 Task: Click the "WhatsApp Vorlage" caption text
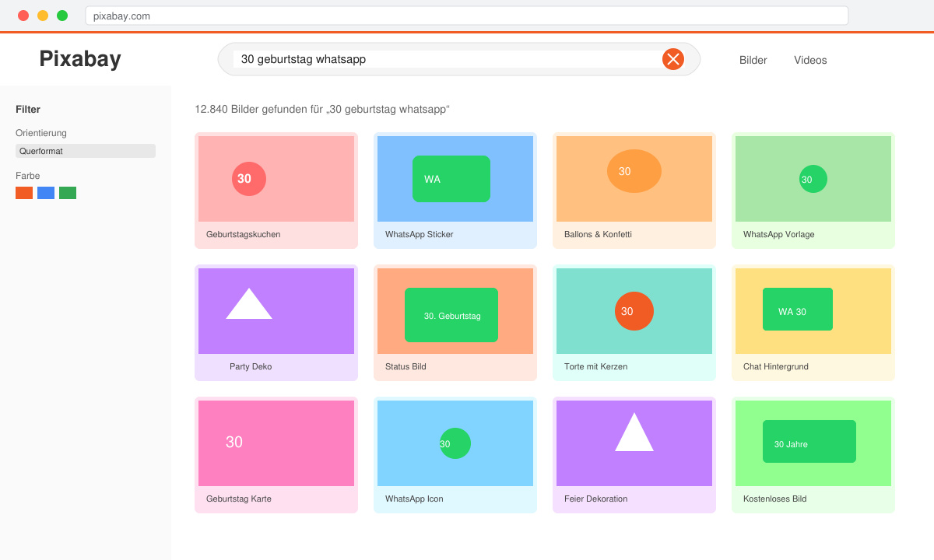pos(779,234)
